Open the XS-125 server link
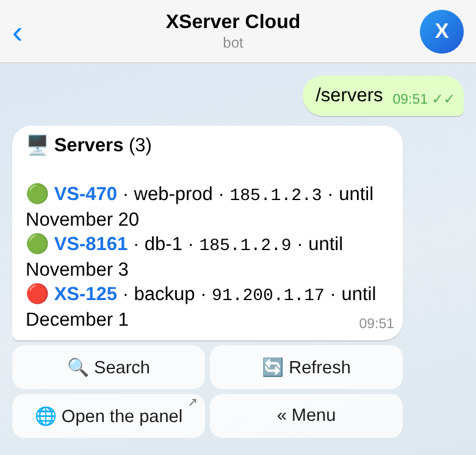The height and width of the screenshot is (455, 476). [85, 294]
